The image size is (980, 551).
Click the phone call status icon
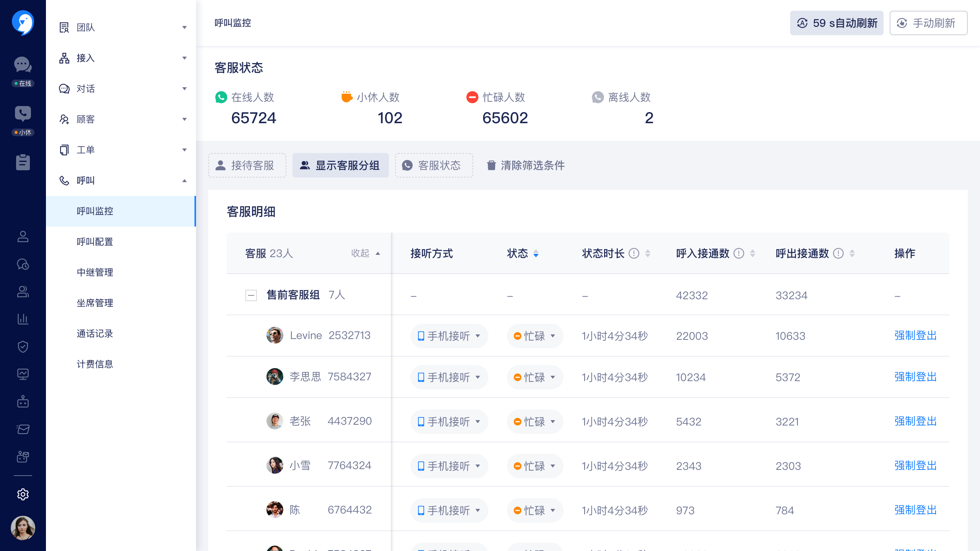click(x=23, y=114)
